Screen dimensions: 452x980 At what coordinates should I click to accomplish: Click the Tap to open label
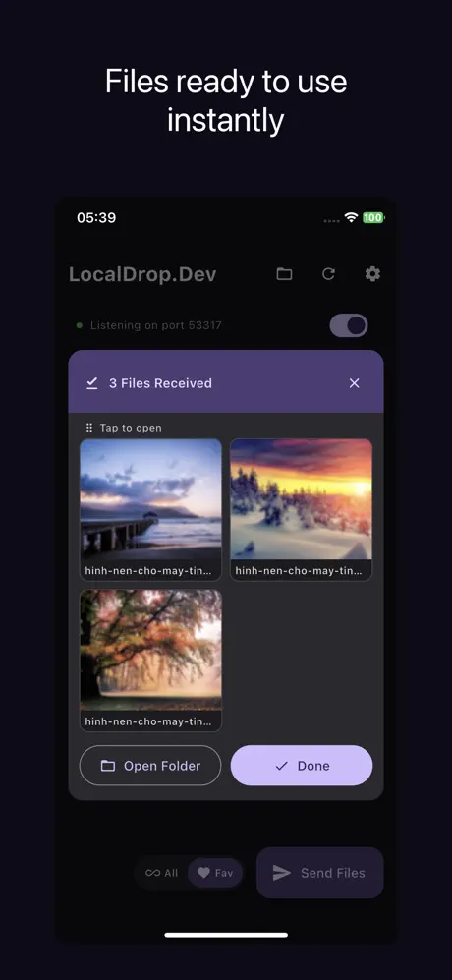[x=131, y=429]
